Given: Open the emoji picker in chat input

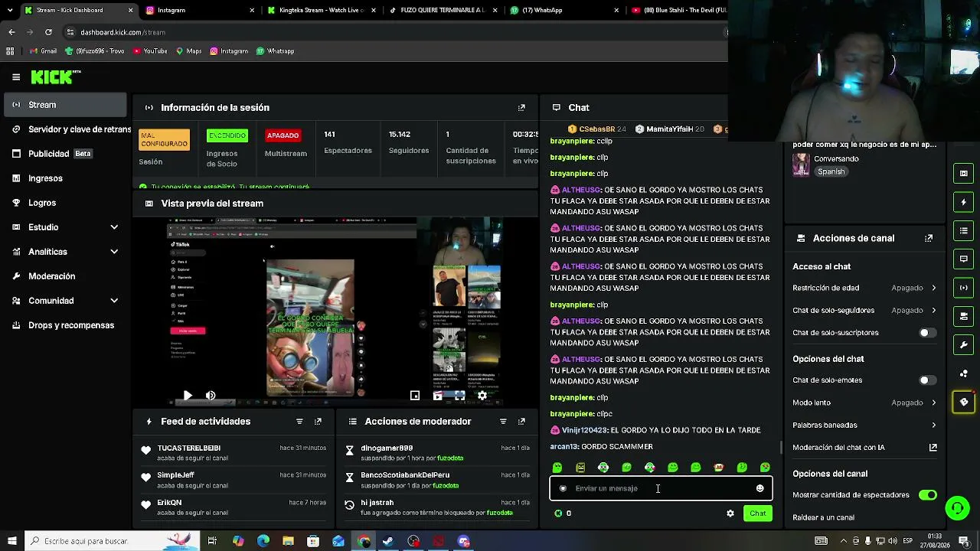Looking at the screenshot, I should [x=759, y=488].
